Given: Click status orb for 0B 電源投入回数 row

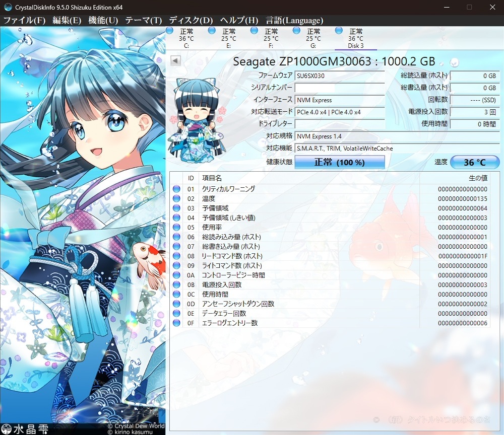Looking at the screenshot, I should pos(176,285).
